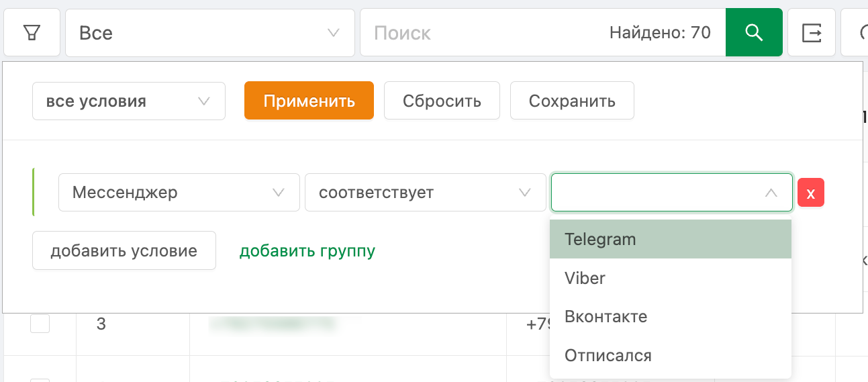Click the "добавить условие" button

click(x=124, y=250)
